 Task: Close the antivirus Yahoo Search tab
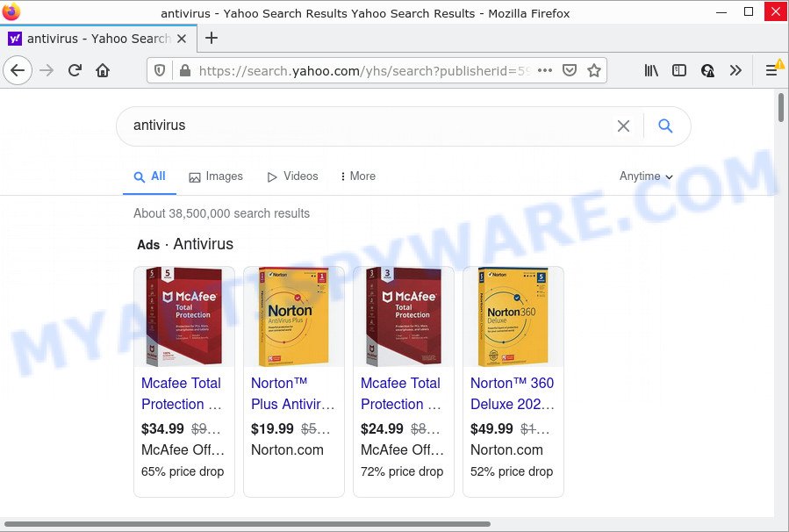click(182, 39)
